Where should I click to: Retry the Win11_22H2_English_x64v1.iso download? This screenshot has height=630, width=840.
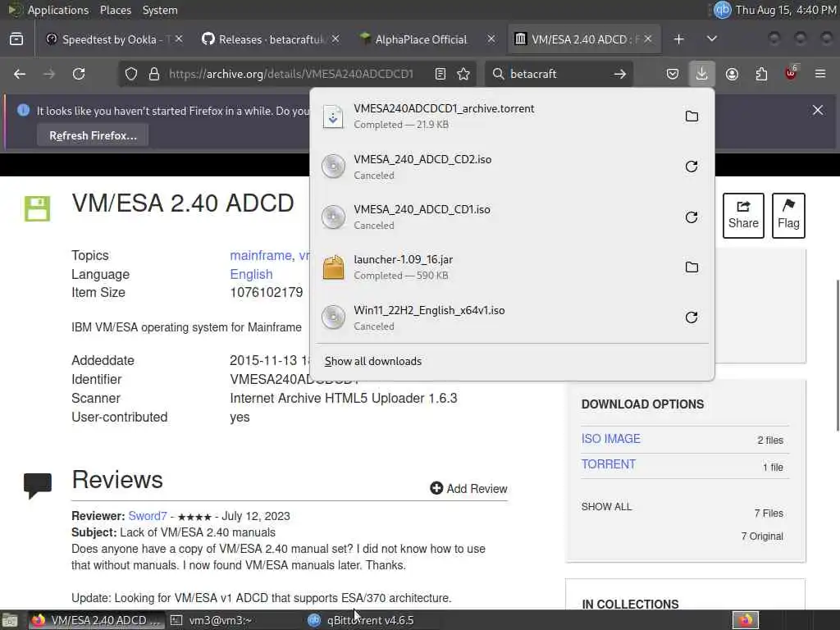pos(692,317)
